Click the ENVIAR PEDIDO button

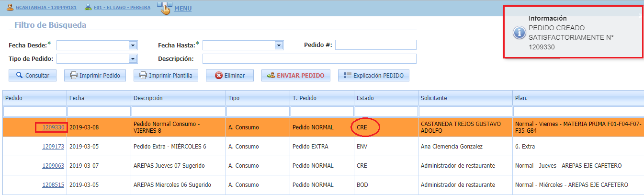pyautogui.click(x=296, y=76)
